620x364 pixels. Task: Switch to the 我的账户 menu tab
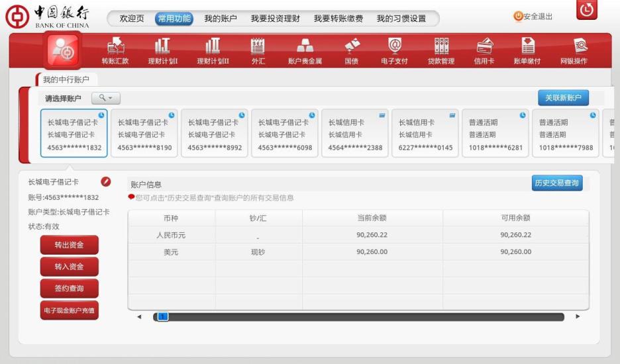coord(220,19)
